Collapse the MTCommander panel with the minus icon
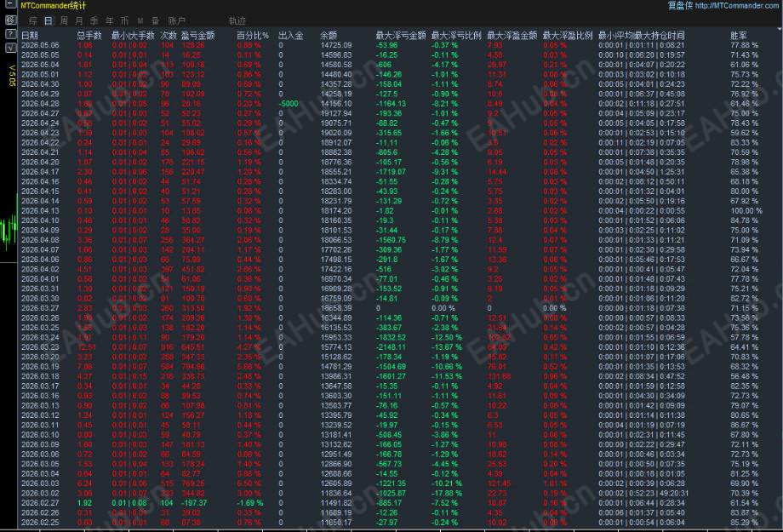The height and width of the screenshot is (532, 783). tap(10, 4)
